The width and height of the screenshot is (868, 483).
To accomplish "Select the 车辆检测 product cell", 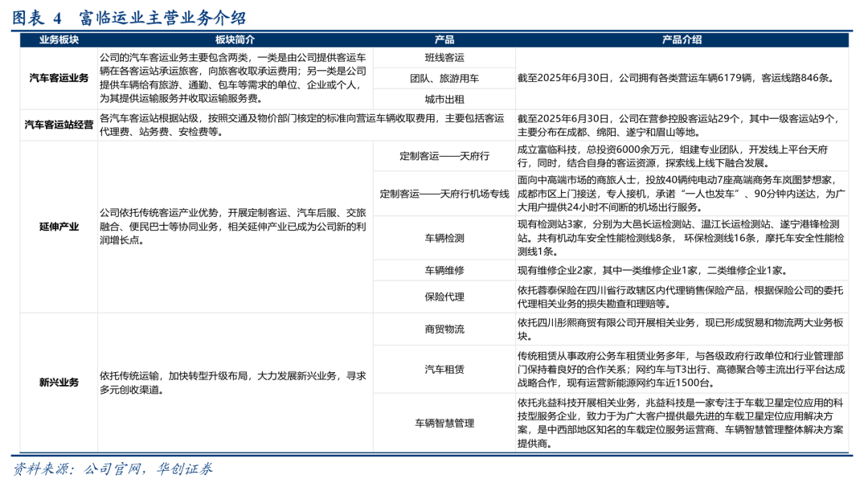I will 444,238.
